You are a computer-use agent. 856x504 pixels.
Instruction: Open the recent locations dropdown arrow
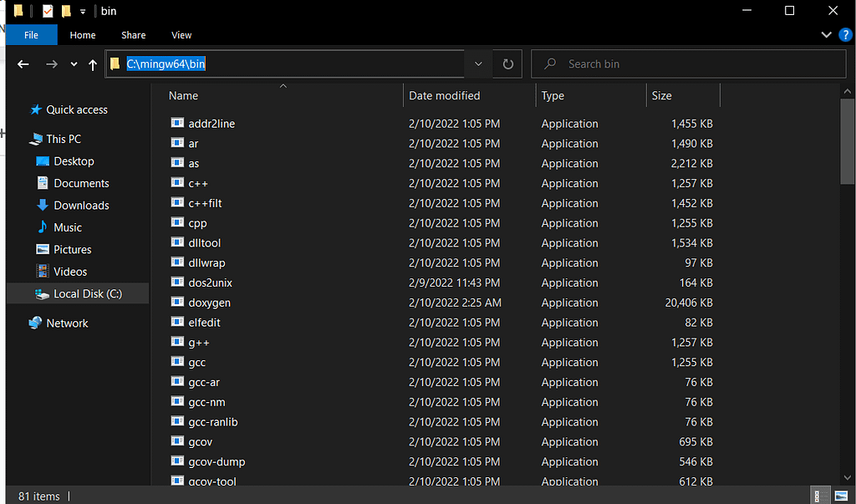(x=74, y=64)
